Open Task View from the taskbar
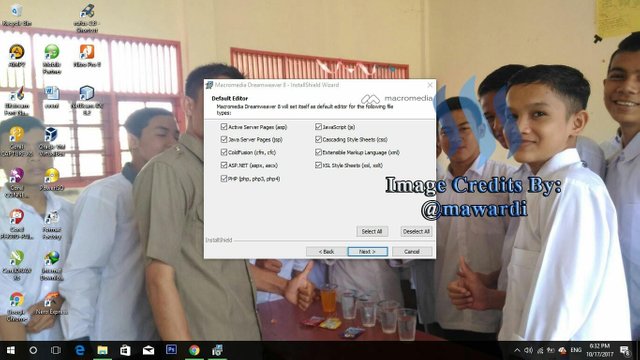The height and width of the screenshot is (360, 640). (x=56, y=350)
